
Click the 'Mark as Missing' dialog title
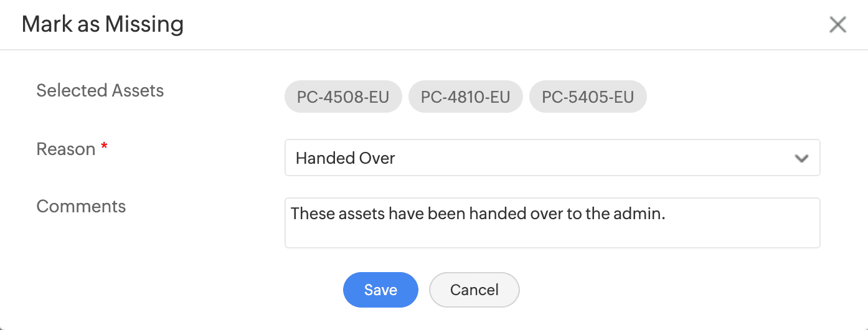[x=103, y=25]
